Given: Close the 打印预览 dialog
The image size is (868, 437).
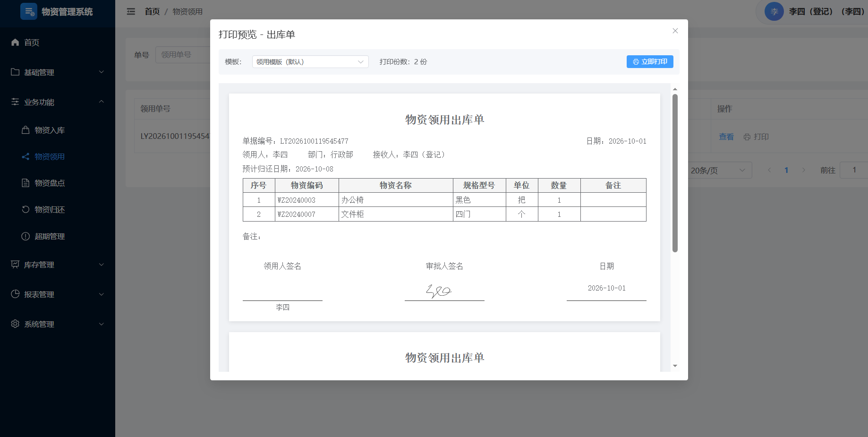Looking at the screenshot, I should click(x=675, y=31).
